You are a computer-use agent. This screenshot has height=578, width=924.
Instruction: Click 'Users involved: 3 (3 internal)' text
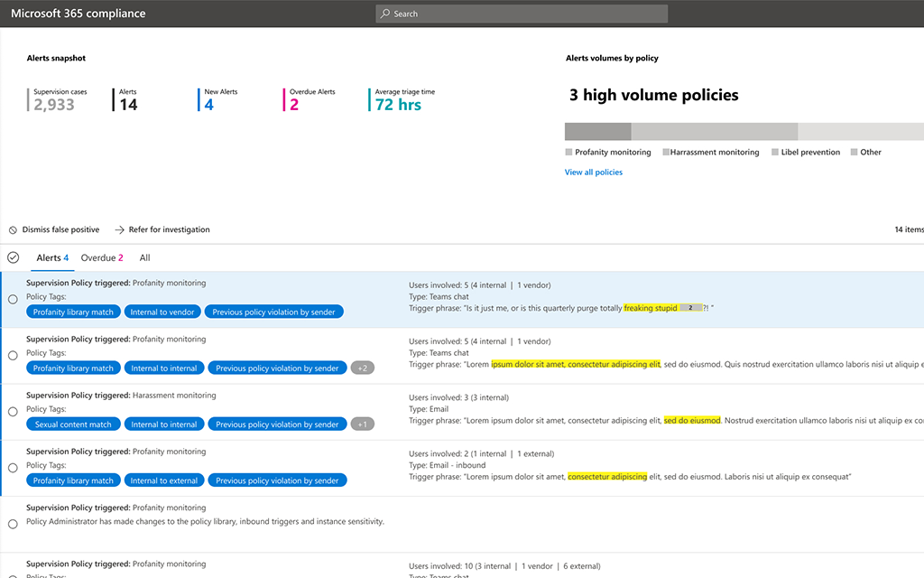click(x=458, y=397)
